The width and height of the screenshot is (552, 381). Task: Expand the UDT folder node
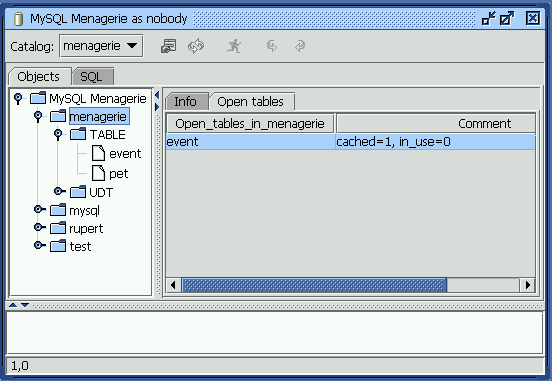(59, 191)
